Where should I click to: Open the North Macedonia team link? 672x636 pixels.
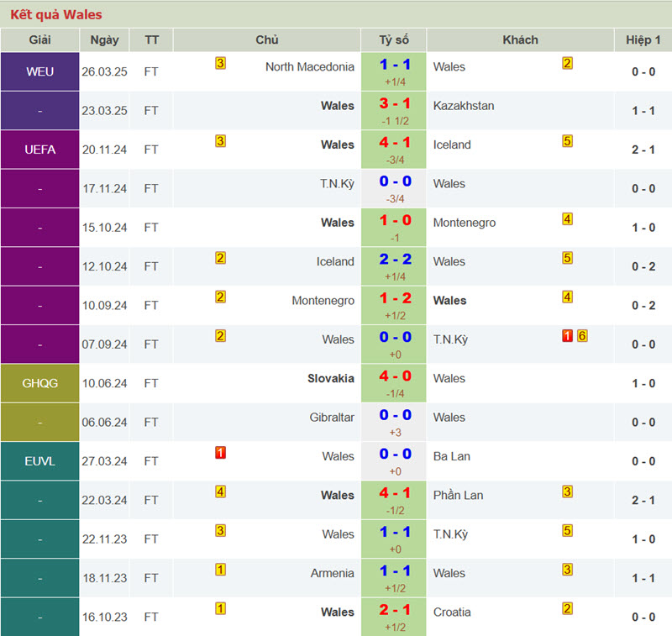(309, 67)
